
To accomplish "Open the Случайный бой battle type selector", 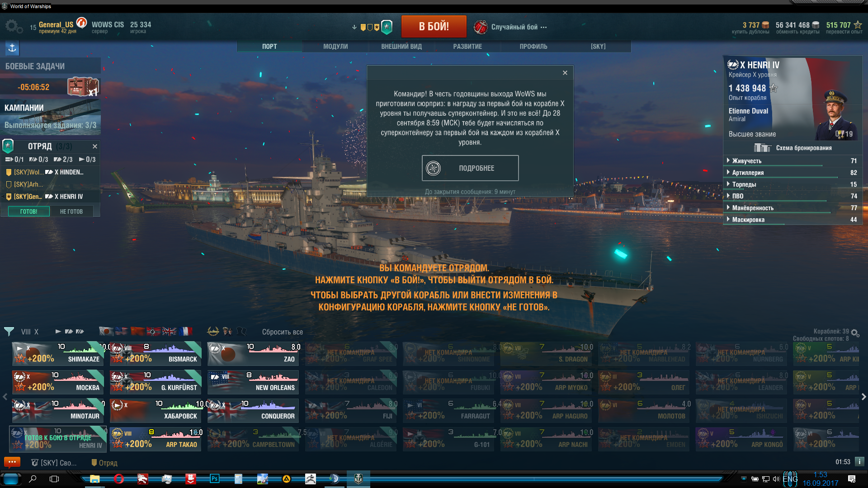I will pyautogui.click(x=519, y=27).
